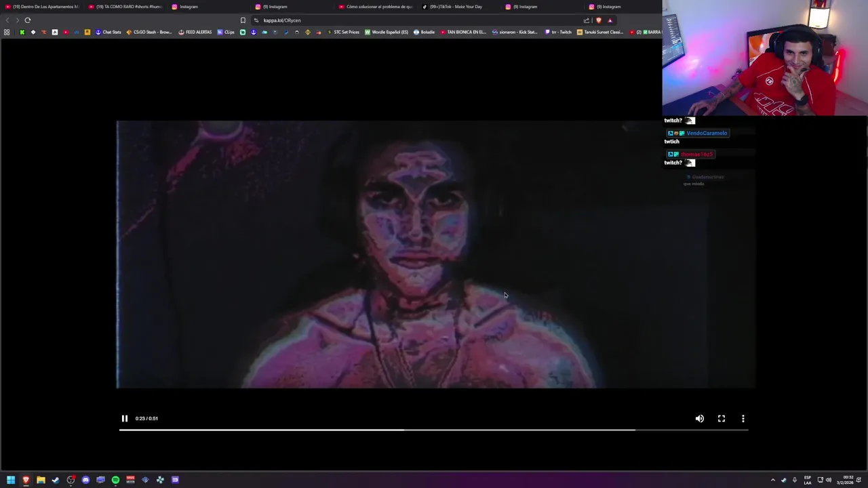Open the 'sionaron - Kick Stat...' bookmark
Image resolution: width=868 pixels, height=488 pixels.
coord(515,32)
